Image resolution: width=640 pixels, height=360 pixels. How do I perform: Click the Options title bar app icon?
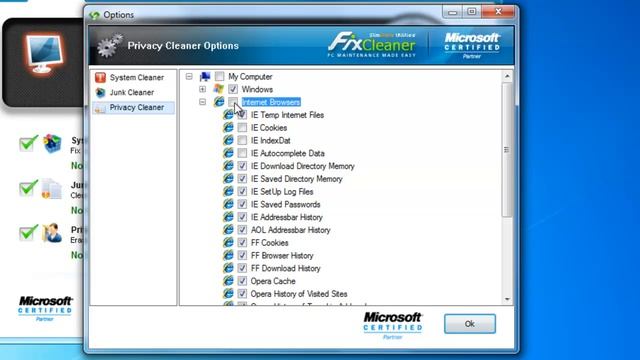(x=94, y=15)
